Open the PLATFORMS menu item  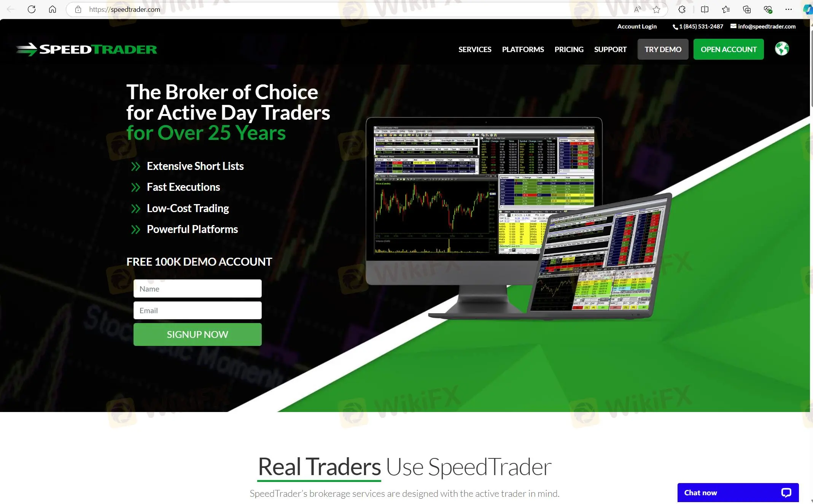click(x=522, y=49)
